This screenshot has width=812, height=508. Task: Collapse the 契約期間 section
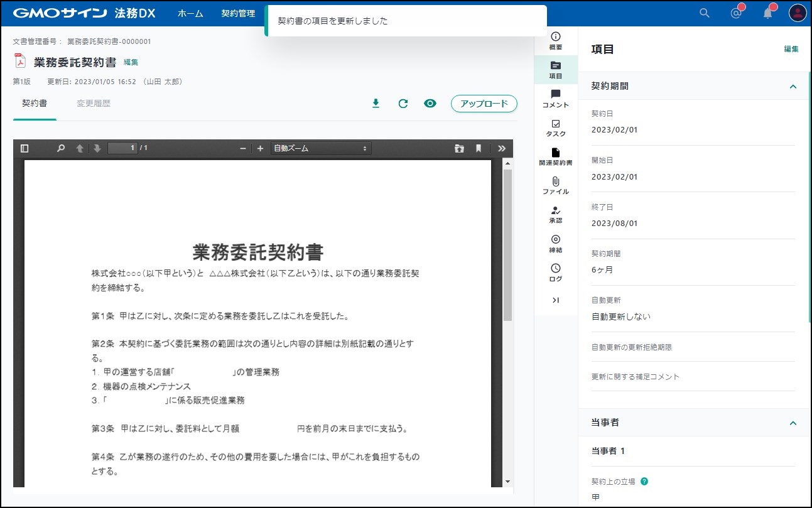pyautogui.click(x=793, y=87)
